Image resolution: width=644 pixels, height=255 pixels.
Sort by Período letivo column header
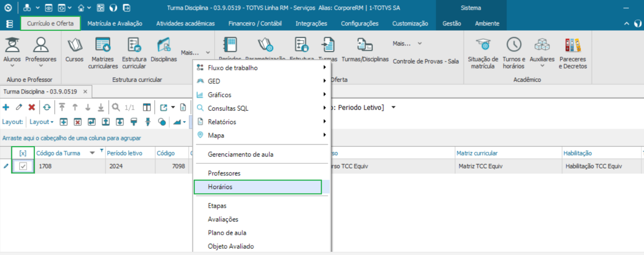(124, 153)
